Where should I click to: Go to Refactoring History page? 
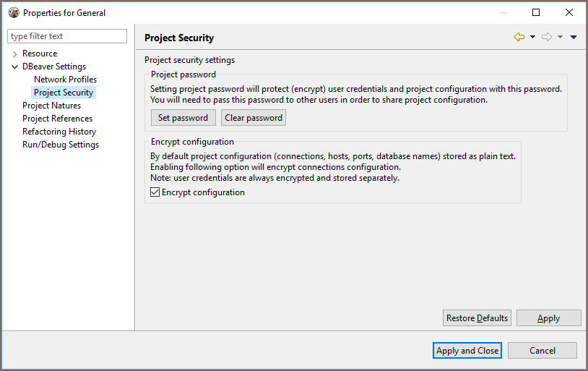tap(59, 132)
